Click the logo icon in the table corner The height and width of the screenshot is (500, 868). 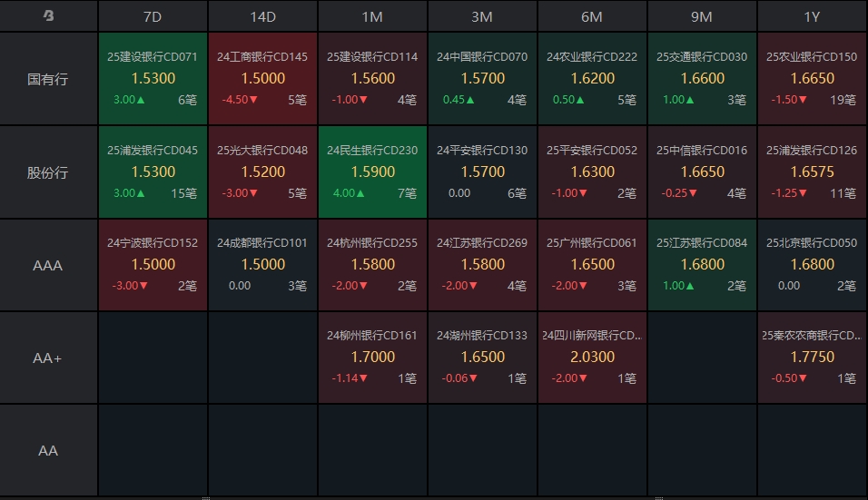[x=49, y=16]
